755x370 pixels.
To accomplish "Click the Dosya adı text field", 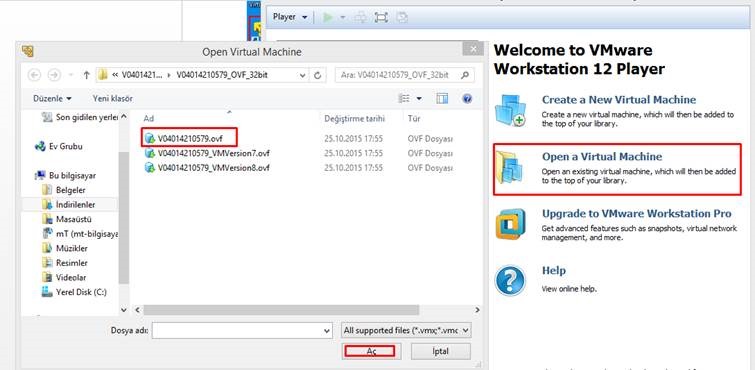I will [238, 330].
